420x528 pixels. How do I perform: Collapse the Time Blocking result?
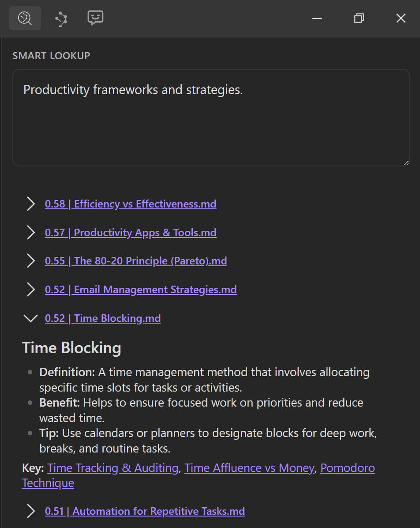(x=30, y=318)
